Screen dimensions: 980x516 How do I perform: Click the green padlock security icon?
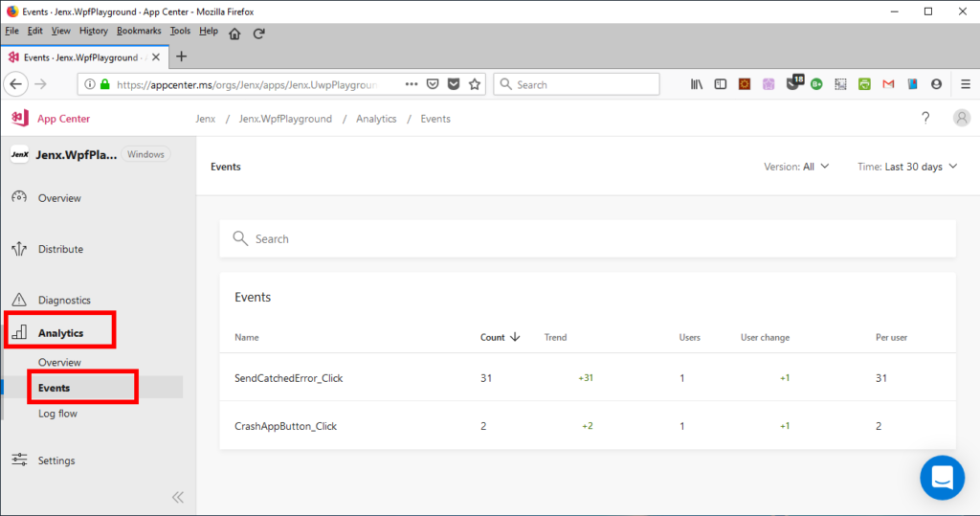coord(105,84)
